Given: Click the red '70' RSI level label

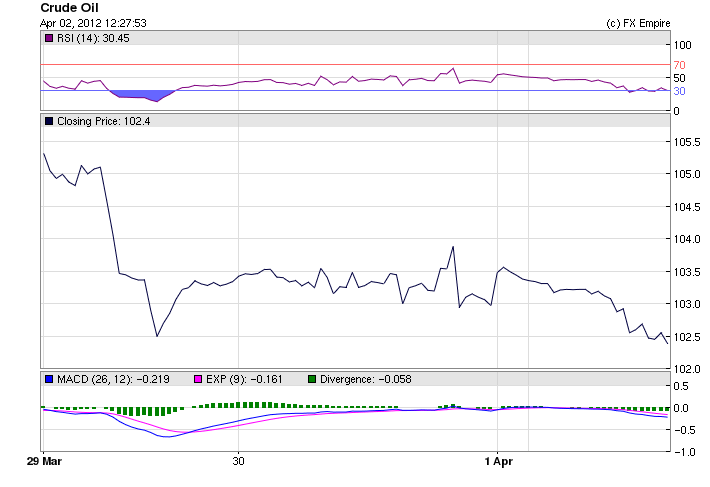Looking at the screenshot, I should click(x=679, y=65).
